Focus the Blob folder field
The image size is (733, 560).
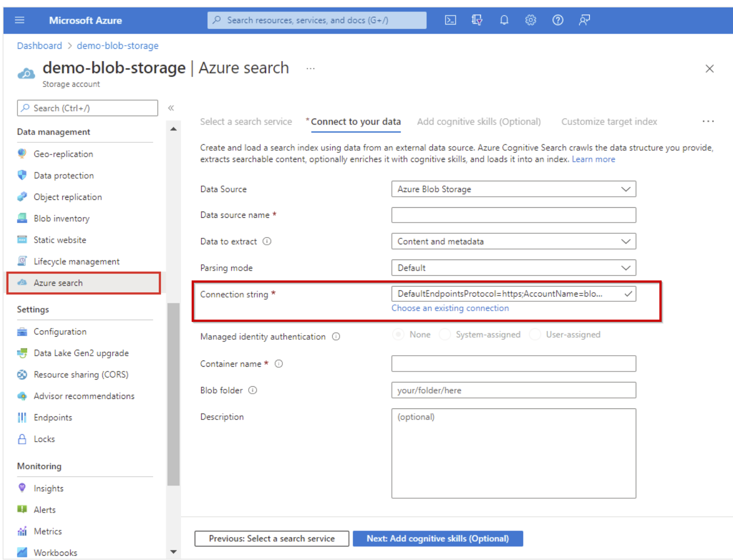pos(513,390)
